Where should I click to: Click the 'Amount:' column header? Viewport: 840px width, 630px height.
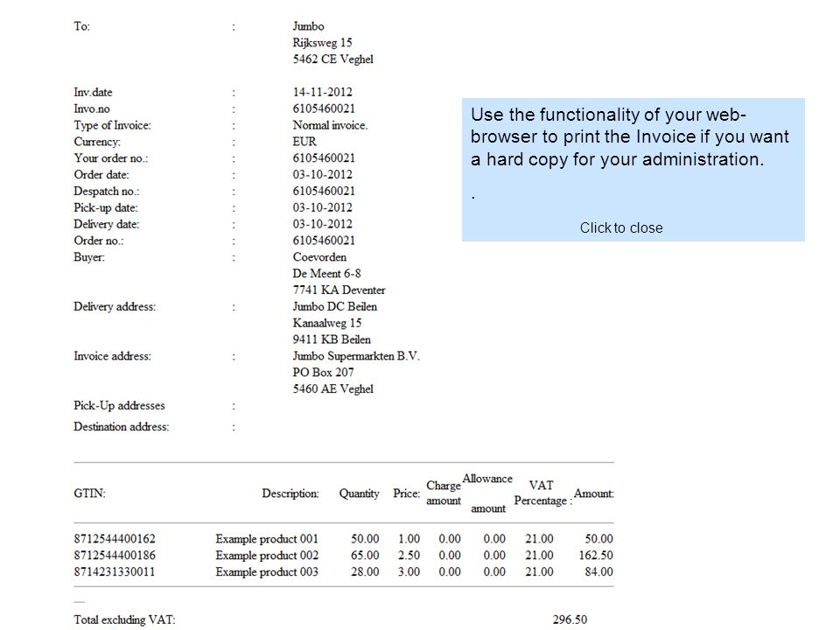pos(593,493)
